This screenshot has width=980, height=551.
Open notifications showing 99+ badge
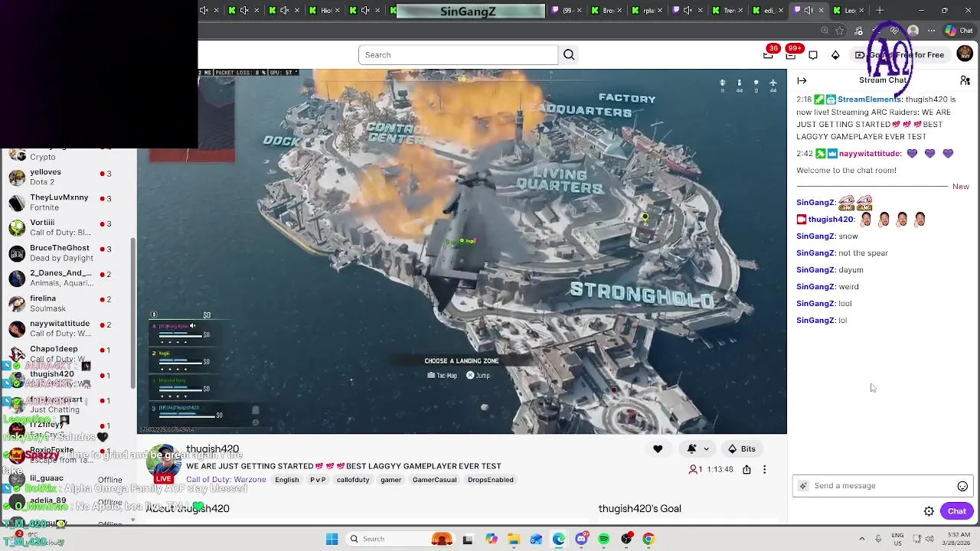tap(790, 54)
